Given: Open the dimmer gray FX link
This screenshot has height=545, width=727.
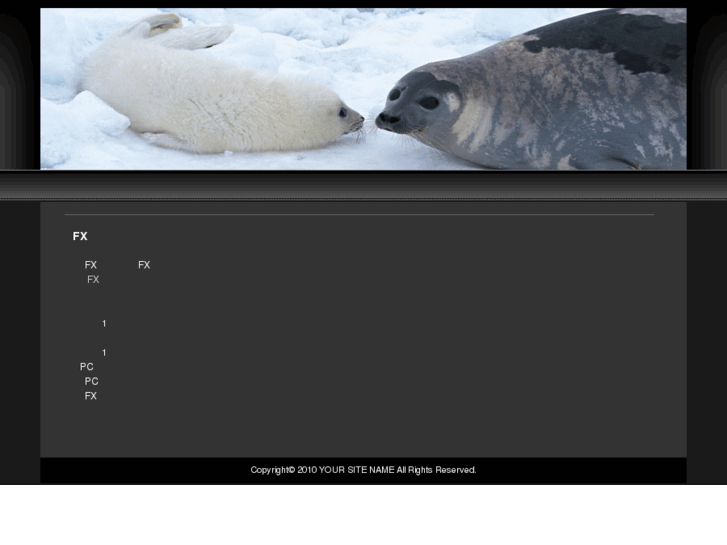Looking at the screenshot, I should pyautogui.click(x=93, y=280).
